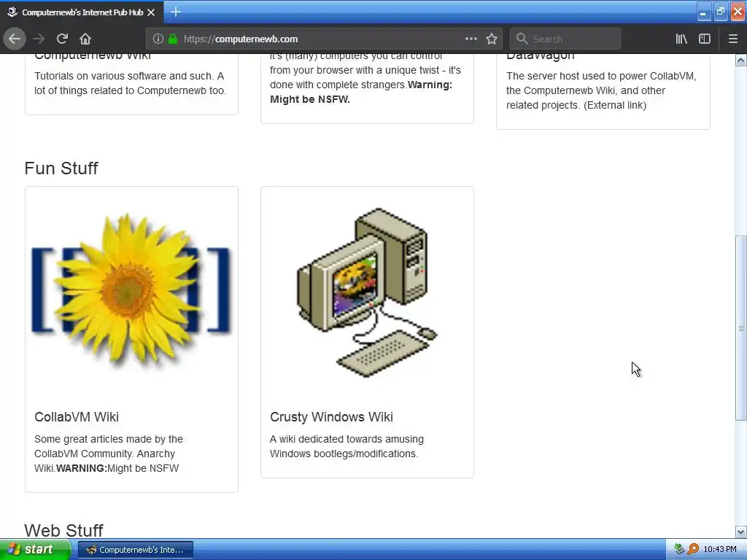Viewport: 747px width, 560px height.
Task: Restore down the Firefox window
Action: pos(720,12)
